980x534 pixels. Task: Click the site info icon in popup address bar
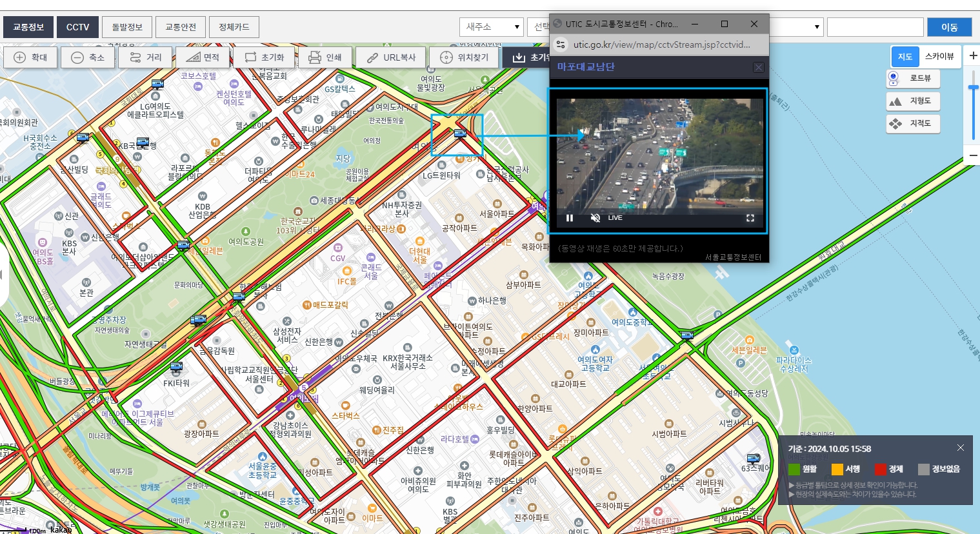(561, 44)
